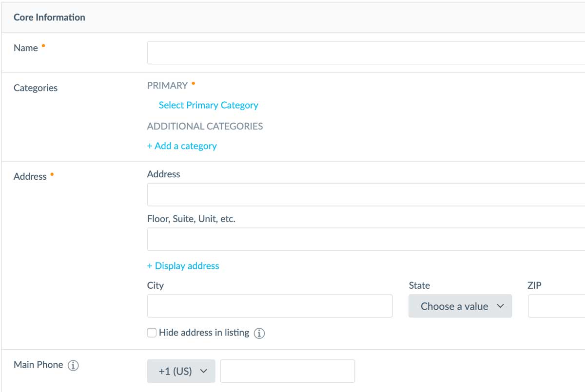Click the required Address label in left column
Viewport: 585px width, 392px height.
(30, 177)
